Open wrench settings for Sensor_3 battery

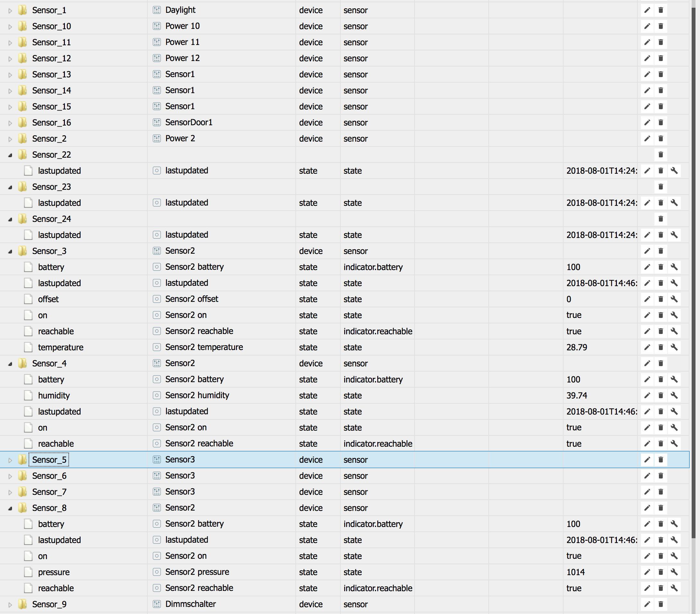tap(674, 267)
